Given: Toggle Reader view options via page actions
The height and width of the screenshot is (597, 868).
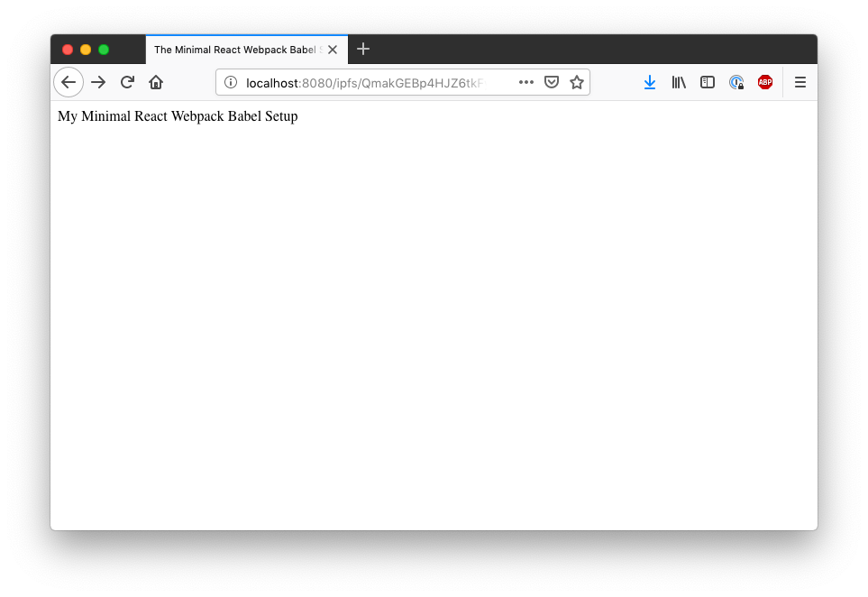Looking at the screenshot, I should [526, 82].
